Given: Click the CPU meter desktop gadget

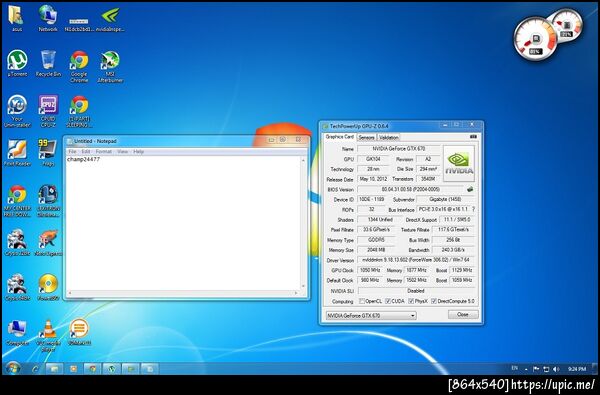Looking at the screenshot, I should click(536, 38).
